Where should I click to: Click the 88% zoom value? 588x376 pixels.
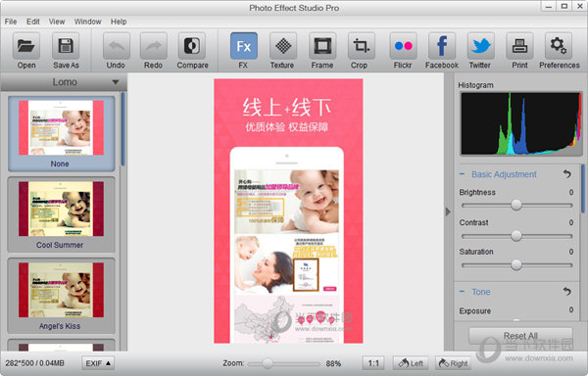pos(333,363)
